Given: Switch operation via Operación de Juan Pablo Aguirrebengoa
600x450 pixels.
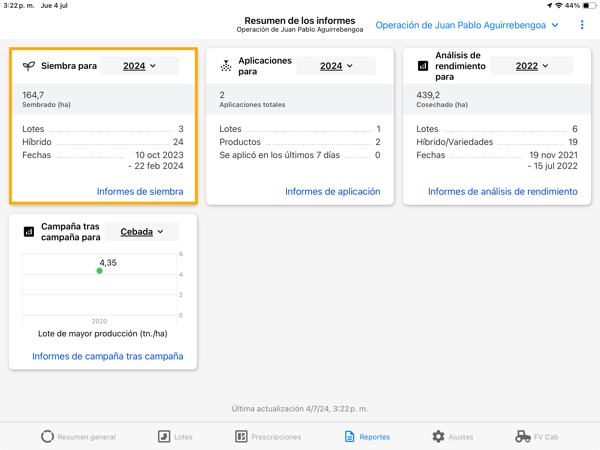Looking at the screenshot, I should [467, 25].
